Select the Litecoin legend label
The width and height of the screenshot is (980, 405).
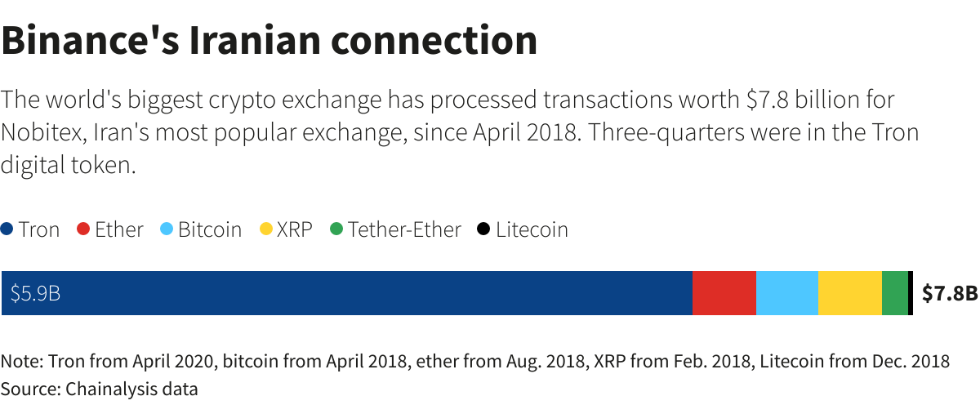click(x=532, y=229)
